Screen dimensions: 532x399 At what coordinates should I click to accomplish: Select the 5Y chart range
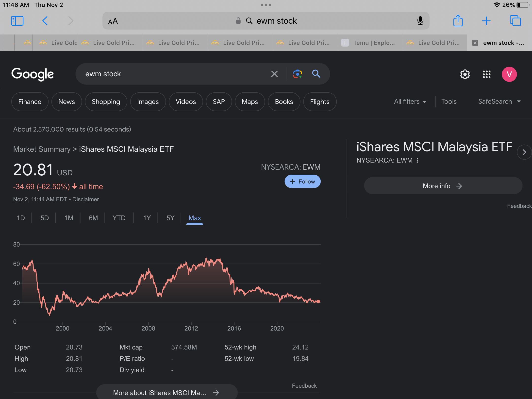point(170,218)
